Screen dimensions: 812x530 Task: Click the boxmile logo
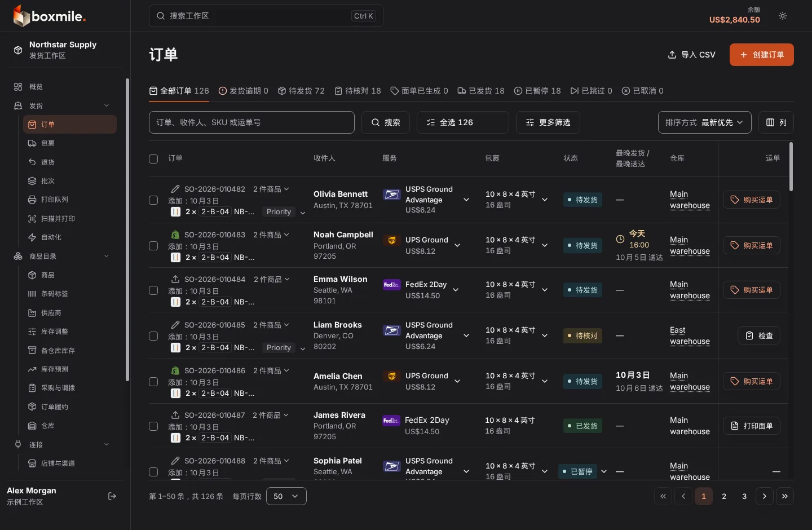click(50, 16)
